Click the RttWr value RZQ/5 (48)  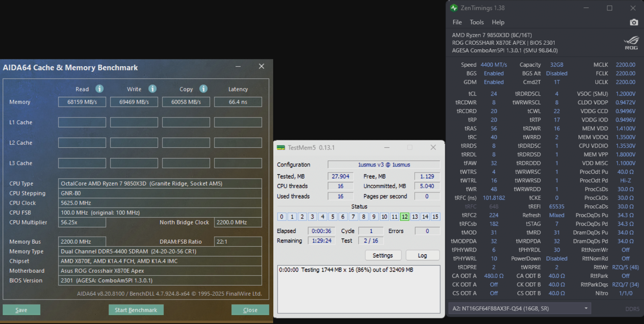626,267
